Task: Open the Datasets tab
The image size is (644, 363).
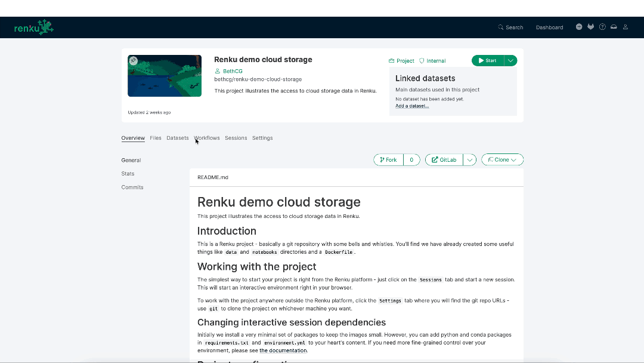Action: tap(177, 138)
